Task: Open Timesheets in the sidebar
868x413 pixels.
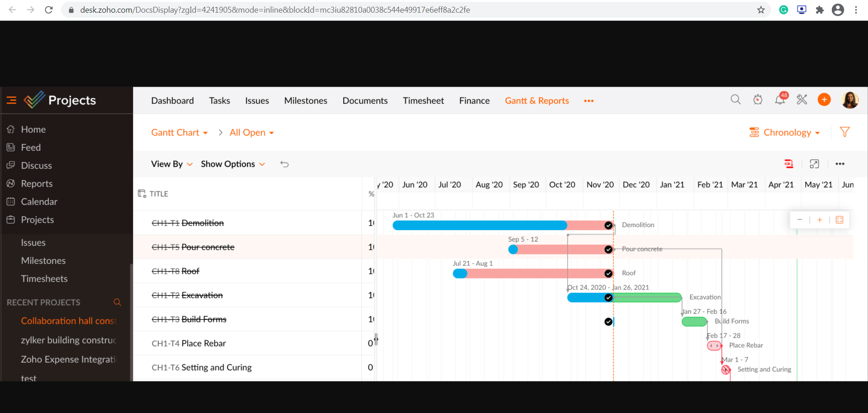Action: tap(44, 279)
